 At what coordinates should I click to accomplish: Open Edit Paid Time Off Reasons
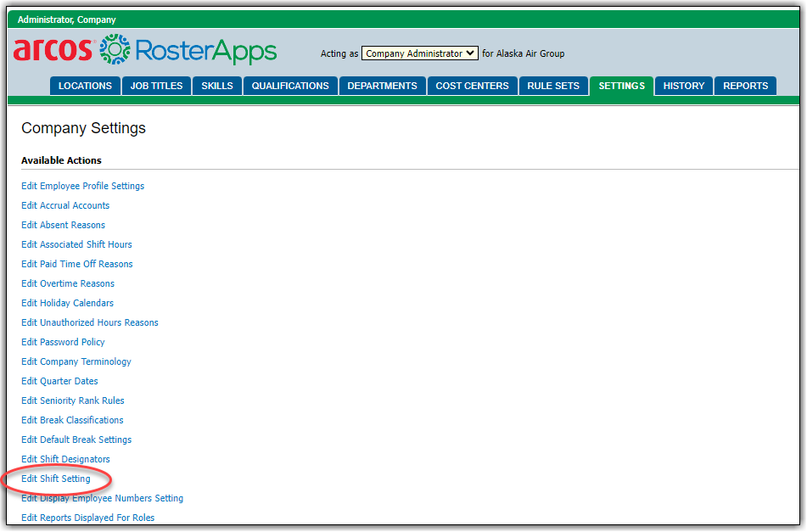point(77,264)
